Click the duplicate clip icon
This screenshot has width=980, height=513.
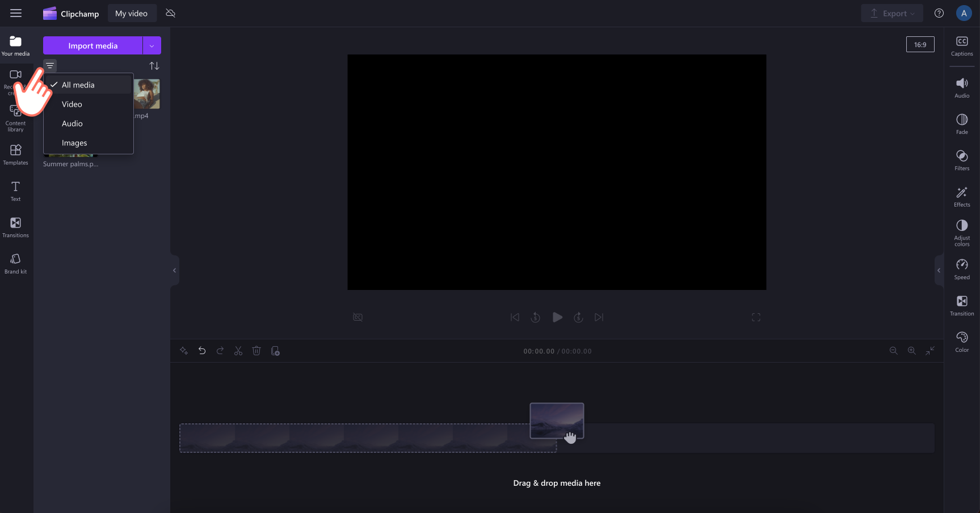275,351
